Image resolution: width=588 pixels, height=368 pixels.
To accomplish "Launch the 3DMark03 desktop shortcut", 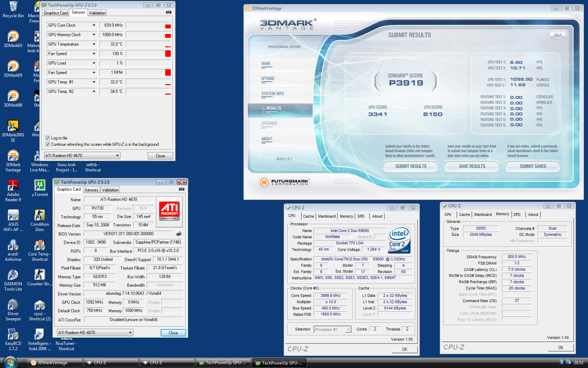I will click(13, 39).
